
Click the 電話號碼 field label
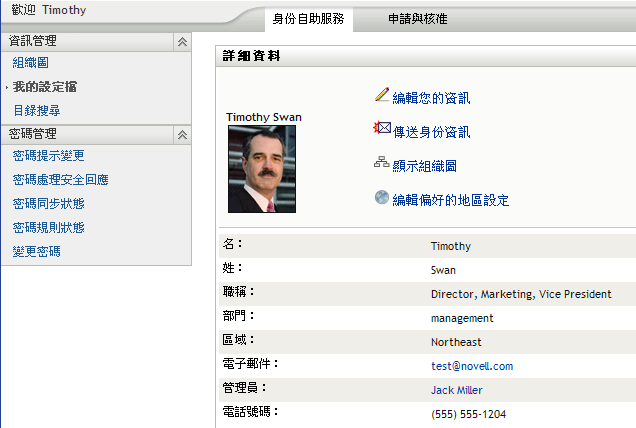(250, 412)
